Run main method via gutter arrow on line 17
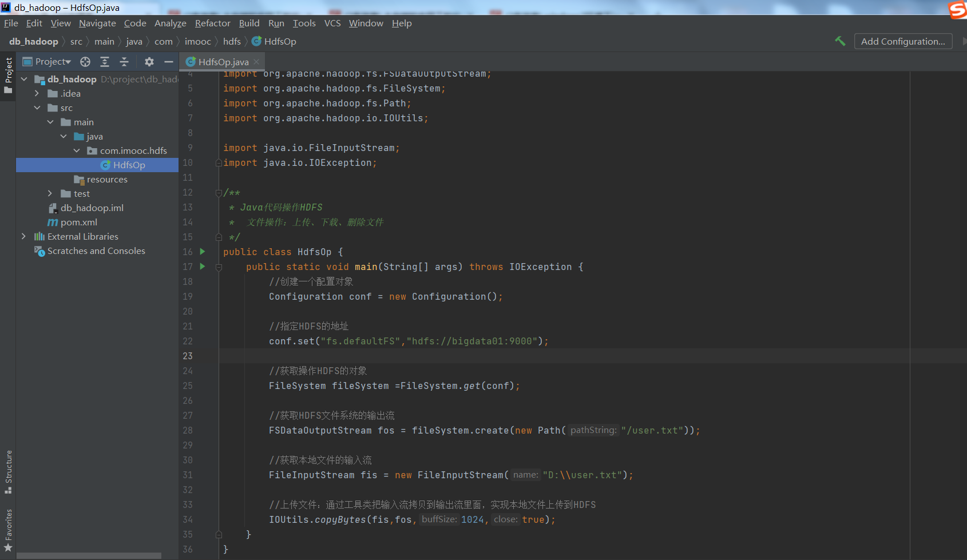Image resolution: width=967 pixels, height=560 pixels. tap(202, 267)
